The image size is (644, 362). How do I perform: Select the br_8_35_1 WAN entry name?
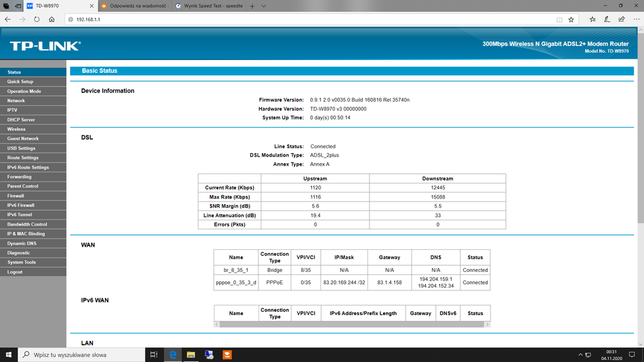tap(236, 270)
